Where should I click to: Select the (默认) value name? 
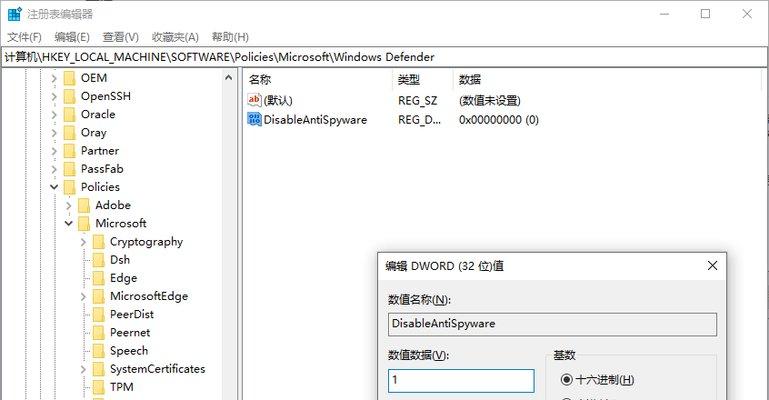pos(278,100)
